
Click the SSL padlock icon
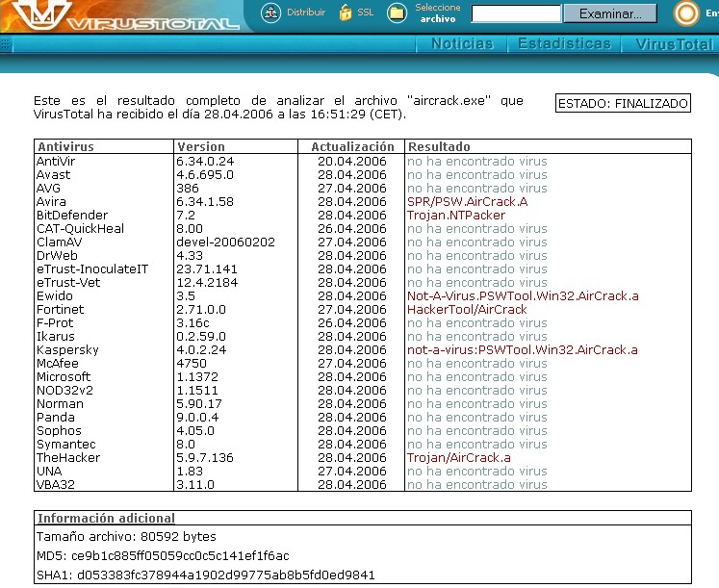click(346, 13)
